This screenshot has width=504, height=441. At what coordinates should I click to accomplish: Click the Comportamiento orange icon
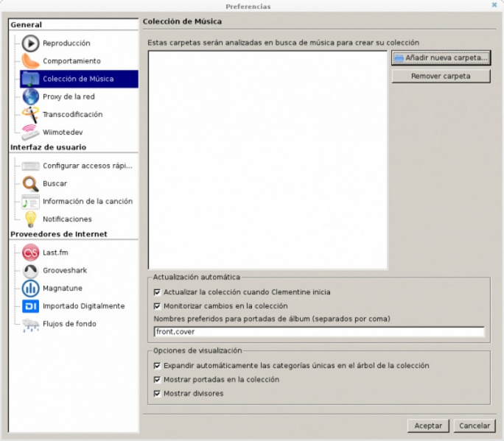coord(30,61)
